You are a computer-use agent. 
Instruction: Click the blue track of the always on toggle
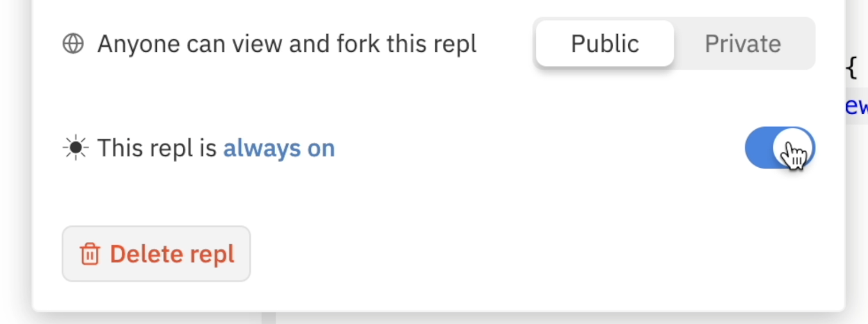758,148
